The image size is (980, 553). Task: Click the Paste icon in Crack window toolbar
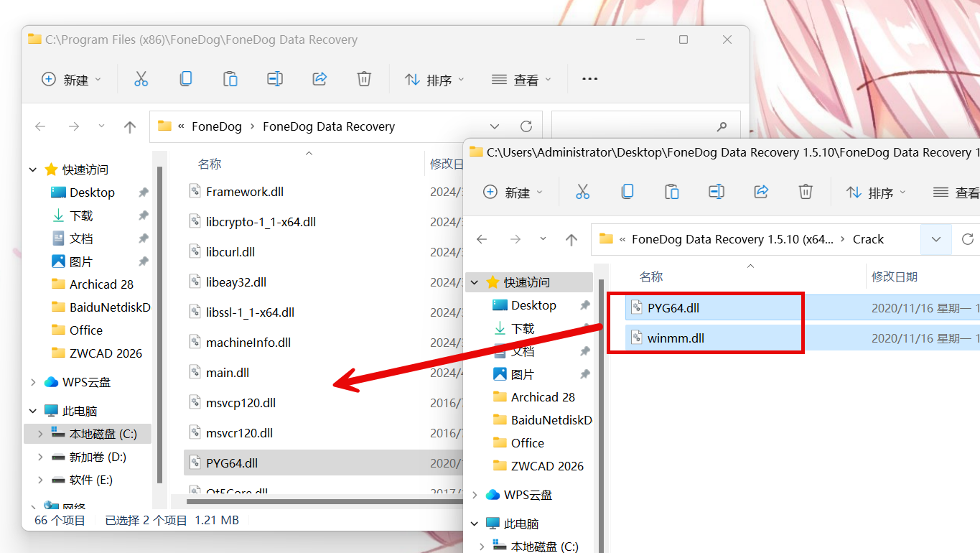tap(671, 192)
